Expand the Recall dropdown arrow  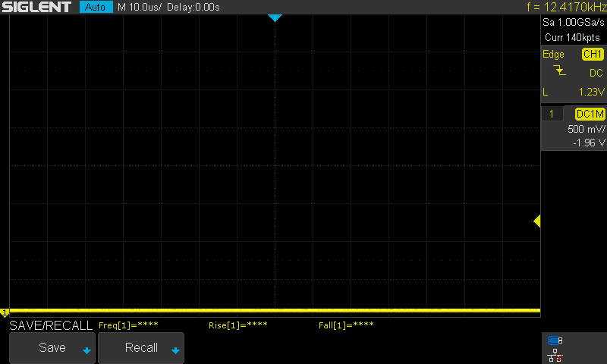(175, 351)
